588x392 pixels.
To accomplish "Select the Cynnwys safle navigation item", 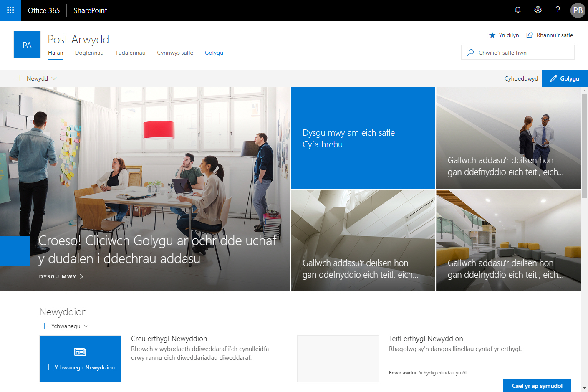I will coord(175,53).
